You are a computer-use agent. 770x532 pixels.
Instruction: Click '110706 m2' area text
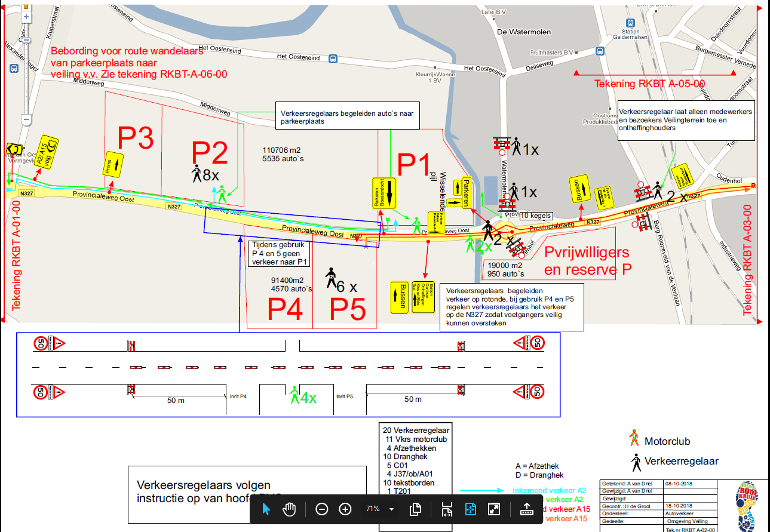tap(283, 150)
